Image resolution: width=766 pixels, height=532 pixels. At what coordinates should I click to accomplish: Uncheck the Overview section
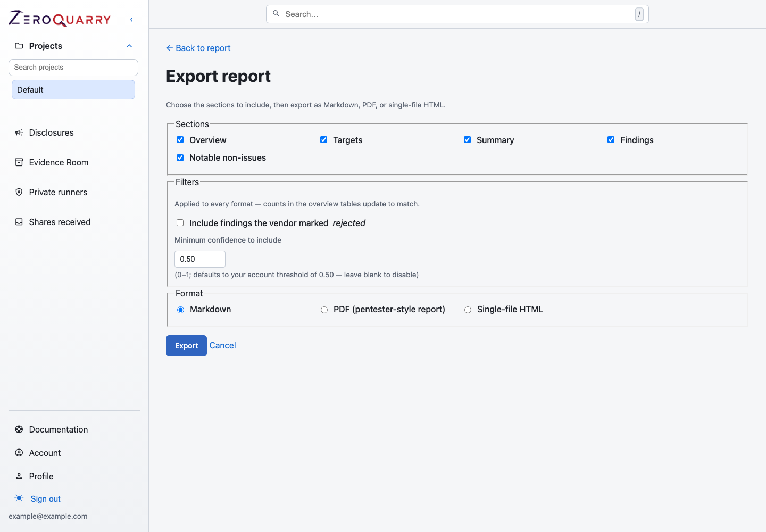(x=180, y=140)
